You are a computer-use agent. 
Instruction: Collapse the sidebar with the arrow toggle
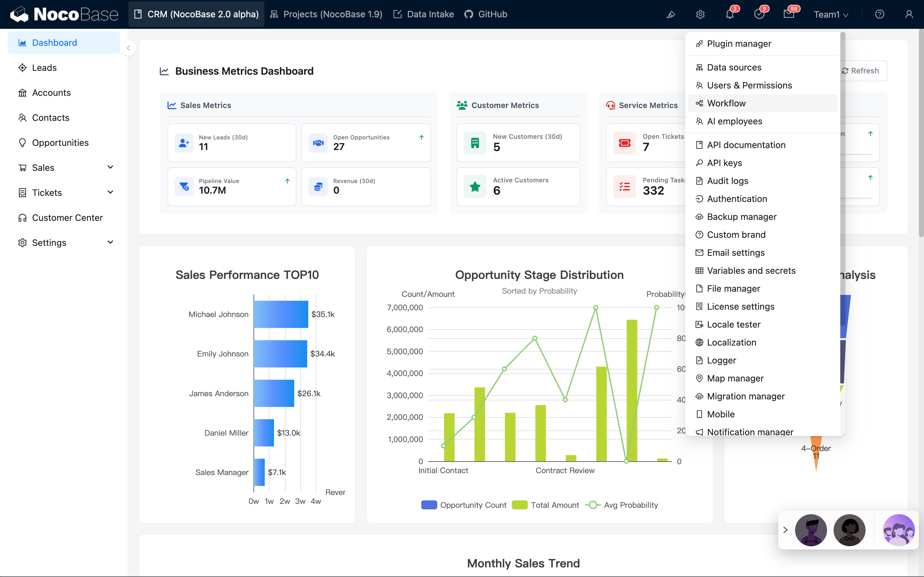(128, 48)
